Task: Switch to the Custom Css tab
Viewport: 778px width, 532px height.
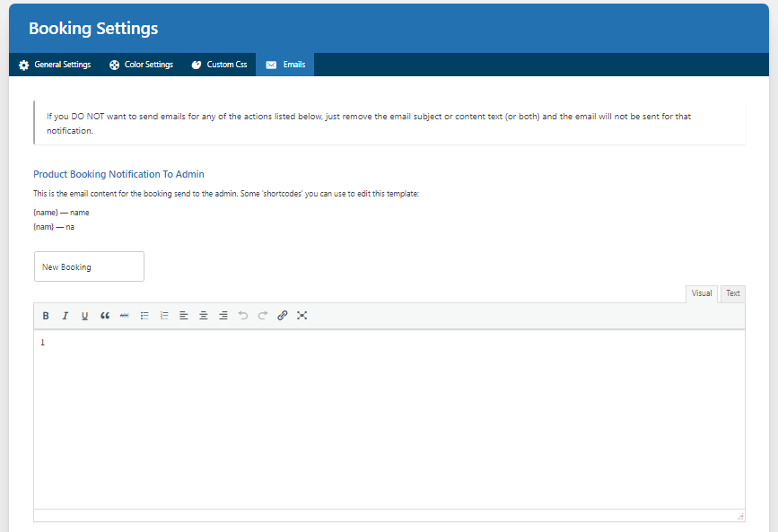Action: [219, 65]
